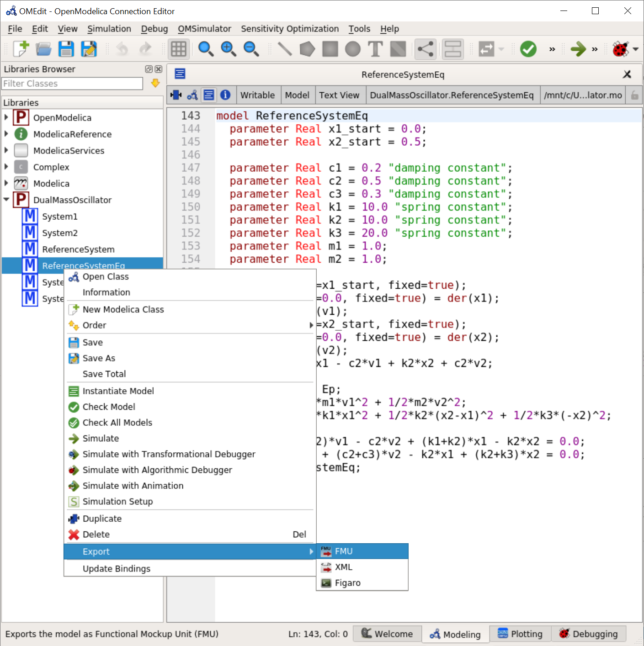
Task: Toggle the file lock padlock icon
Action: (634, 95)
